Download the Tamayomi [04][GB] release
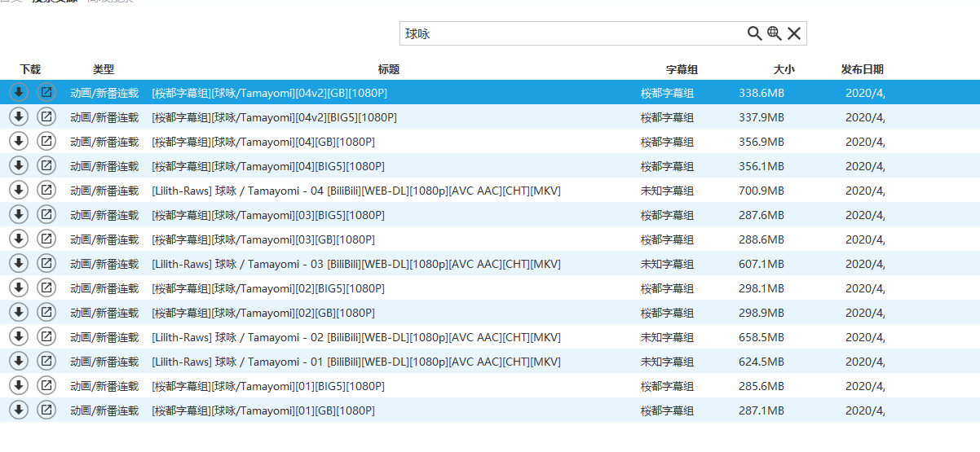Screen dimensions: 980x452 point(19,142)
